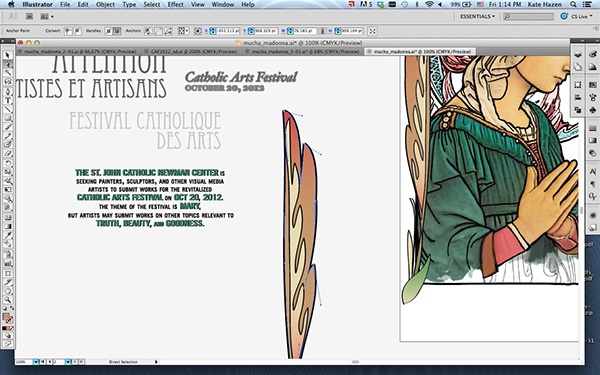Select the Zoom magnifier tool
The image size is (600, 375).
point(8,300)
